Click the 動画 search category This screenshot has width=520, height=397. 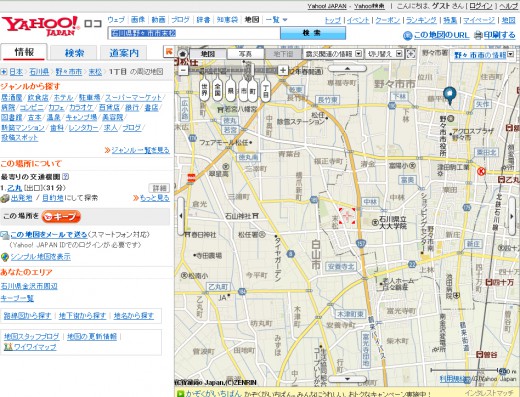pyautogui.click(x=158, y=20)
